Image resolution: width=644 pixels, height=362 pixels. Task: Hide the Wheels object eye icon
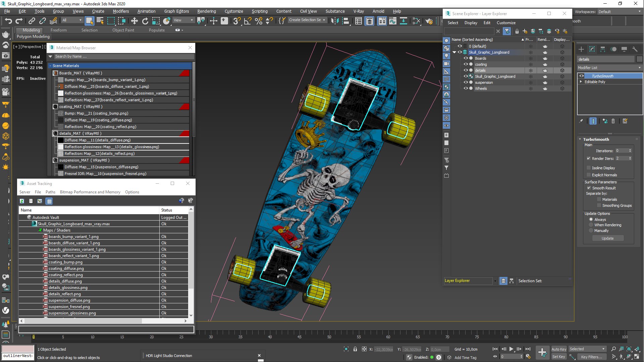[x=466, y=88]
